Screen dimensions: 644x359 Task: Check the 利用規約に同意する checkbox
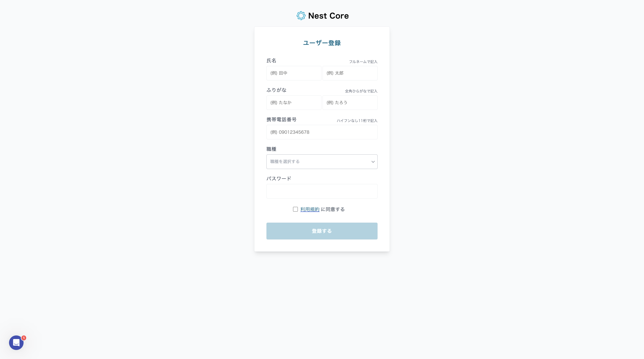295,209
